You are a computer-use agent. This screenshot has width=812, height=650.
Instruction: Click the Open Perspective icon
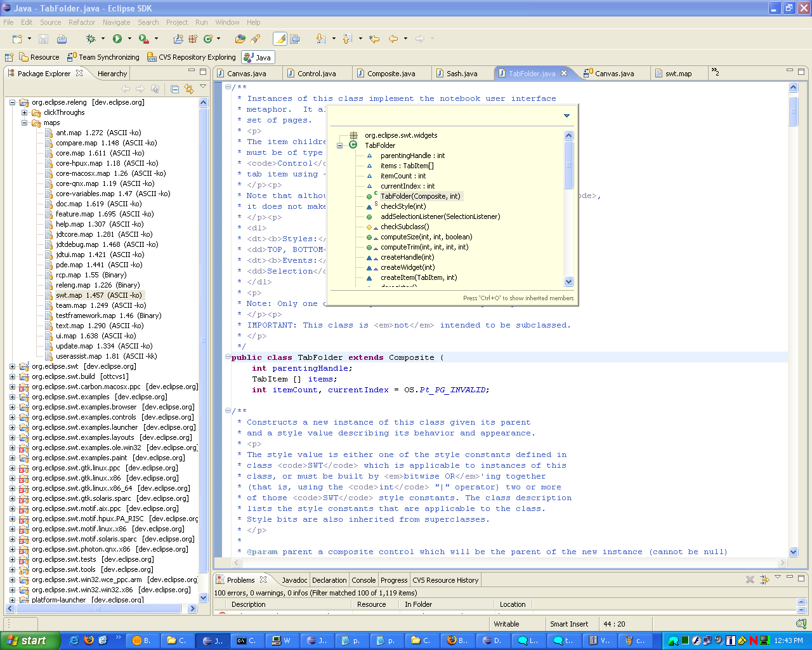click(9, 57)
